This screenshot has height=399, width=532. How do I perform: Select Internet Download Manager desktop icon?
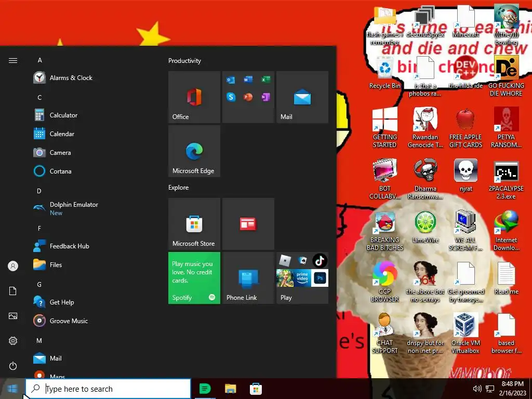coord(506,230)
